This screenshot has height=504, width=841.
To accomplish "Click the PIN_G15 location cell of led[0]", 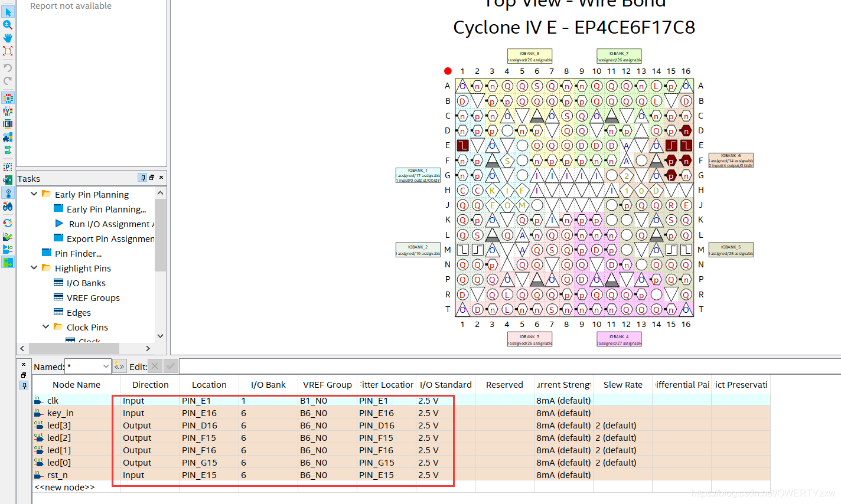I will pos(209,463).
